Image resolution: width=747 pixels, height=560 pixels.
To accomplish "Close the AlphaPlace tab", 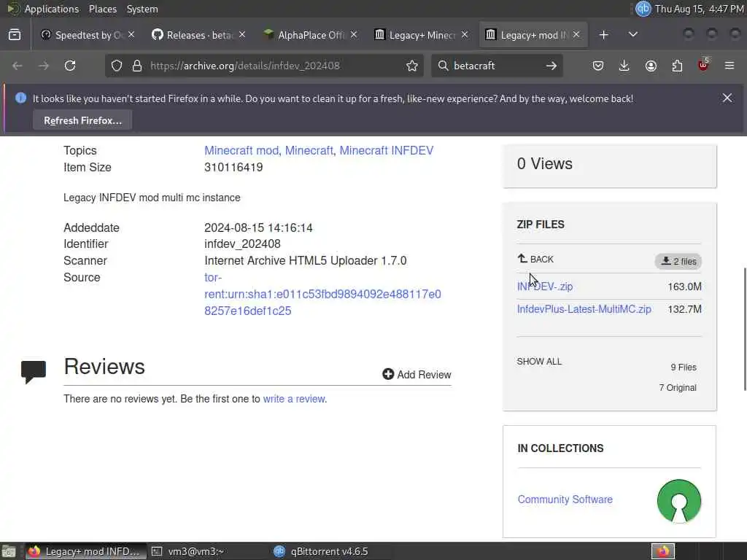I will point(354,35).
